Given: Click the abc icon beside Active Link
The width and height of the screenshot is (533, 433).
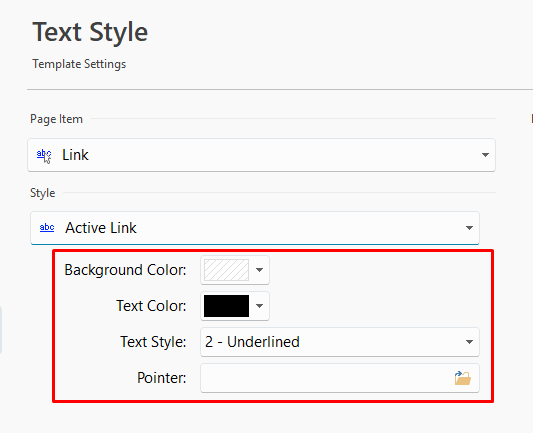Looking at the screenshot, I should [x=47, y=227].
